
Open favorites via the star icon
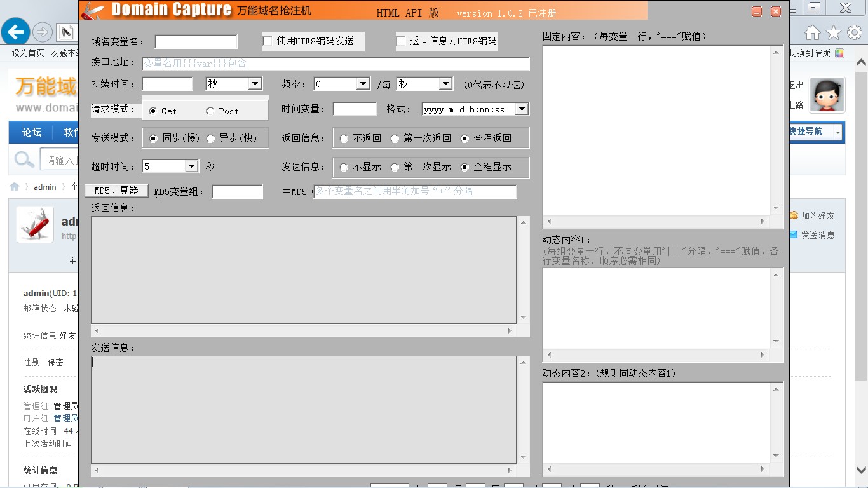point(834,33)
